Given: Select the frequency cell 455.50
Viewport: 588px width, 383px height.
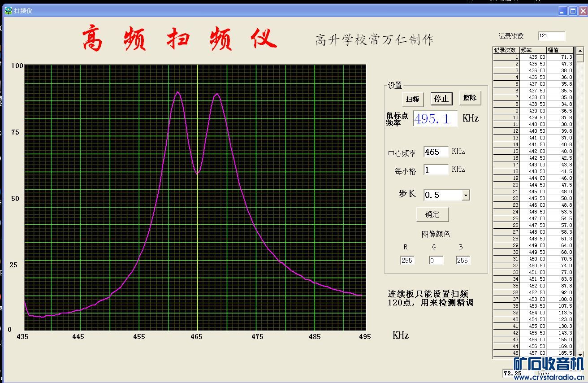Looking at the screenshot, I should click(x=533, y=333).
